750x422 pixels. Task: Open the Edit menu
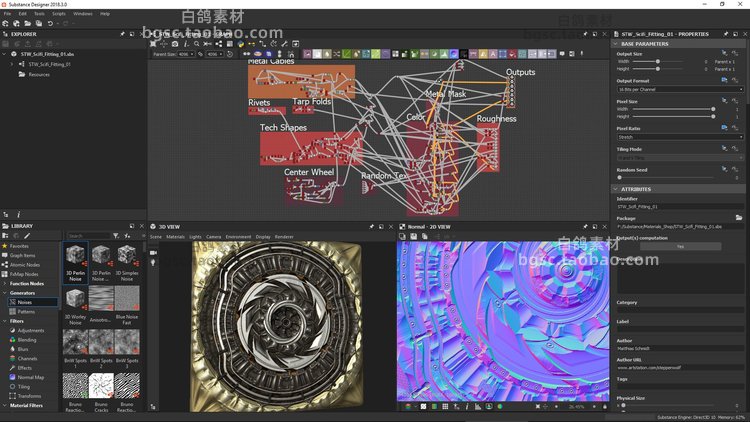coord(22,14)
